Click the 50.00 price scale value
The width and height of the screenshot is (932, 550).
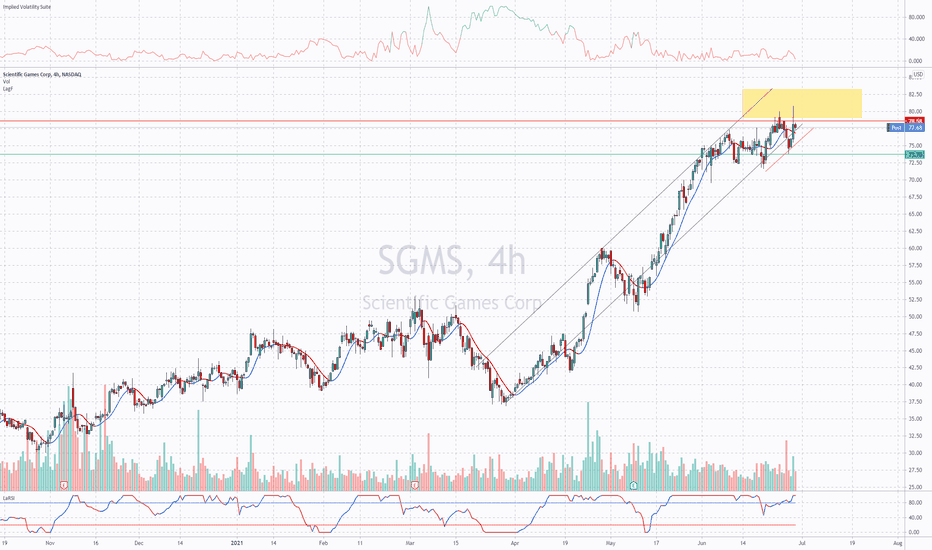[915, 317]
